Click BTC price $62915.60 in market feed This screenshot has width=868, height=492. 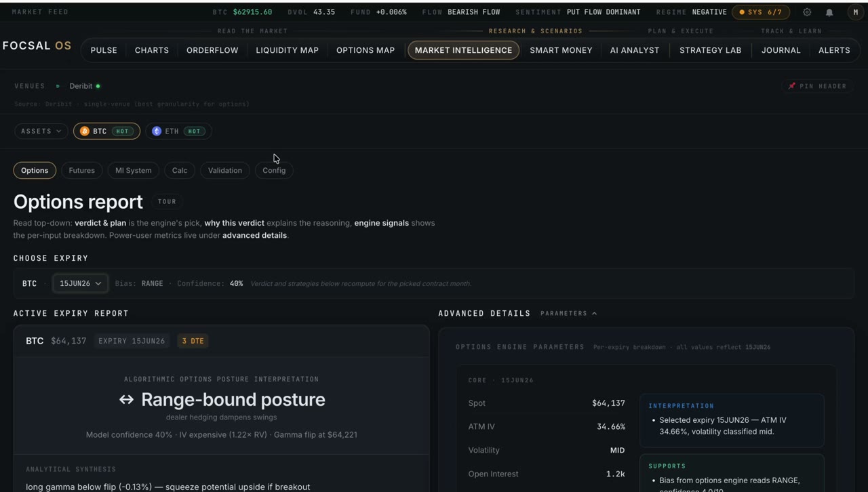[252, 12]
